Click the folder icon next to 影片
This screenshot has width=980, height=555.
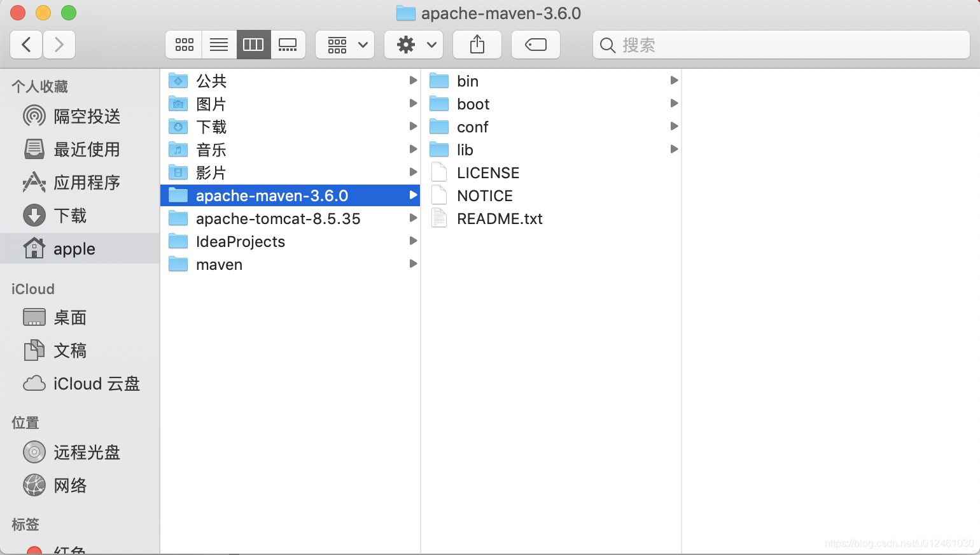coord(178,172)
